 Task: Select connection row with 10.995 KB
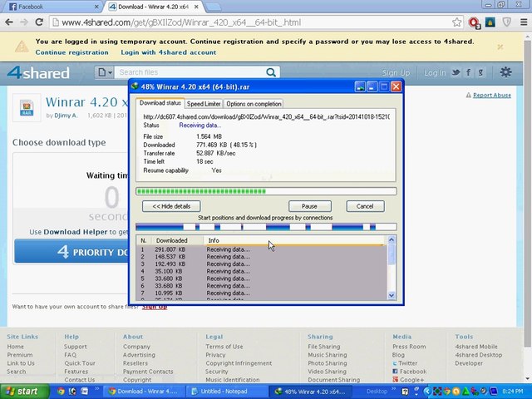click(x=261, y=293)
